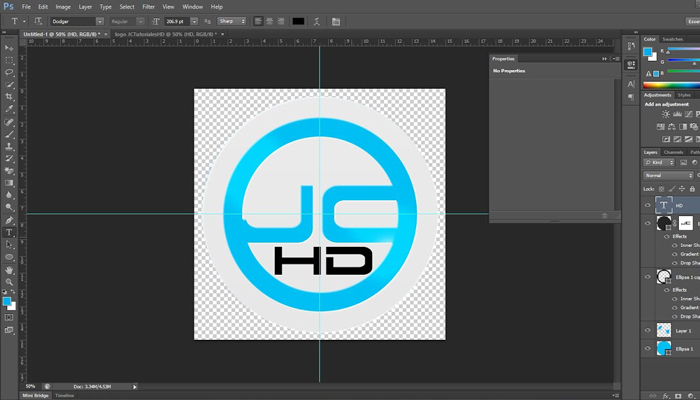Open the Normal blend mode dropdown
The height and width of the screenshot is (400, 700).
668,175
